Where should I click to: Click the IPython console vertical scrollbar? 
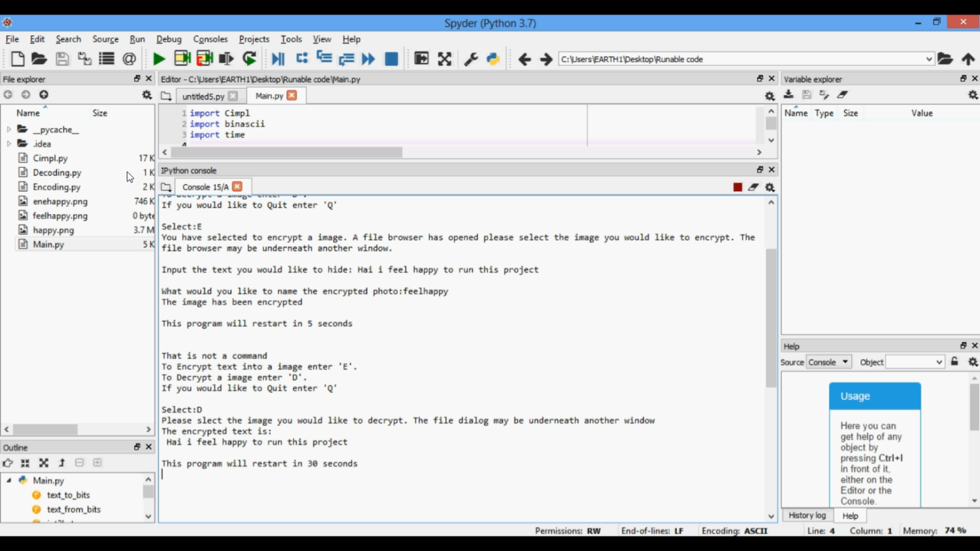pyautogui.click(x=771, y=317)
